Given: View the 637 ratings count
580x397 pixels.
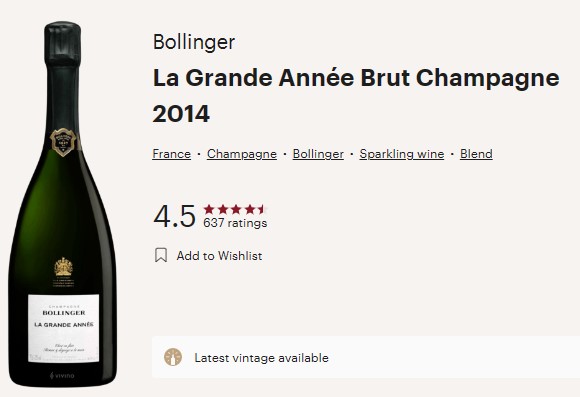Looking at the screenshot, I should pos(235,223).
